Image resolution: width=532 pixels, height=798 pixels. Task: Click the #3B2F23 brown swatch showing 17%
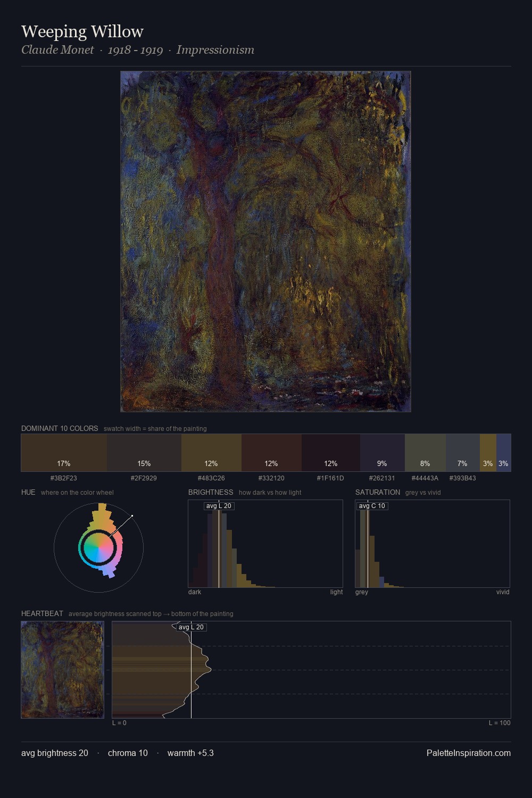(64, 453)
